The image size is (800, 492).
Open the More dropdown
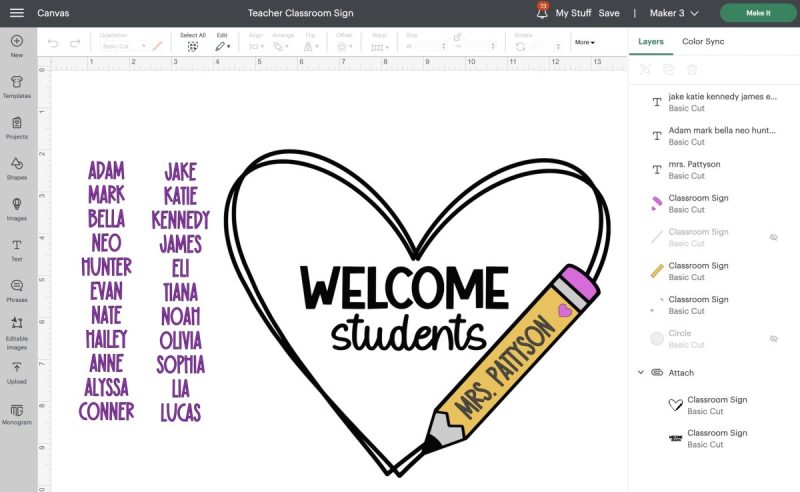585,42
